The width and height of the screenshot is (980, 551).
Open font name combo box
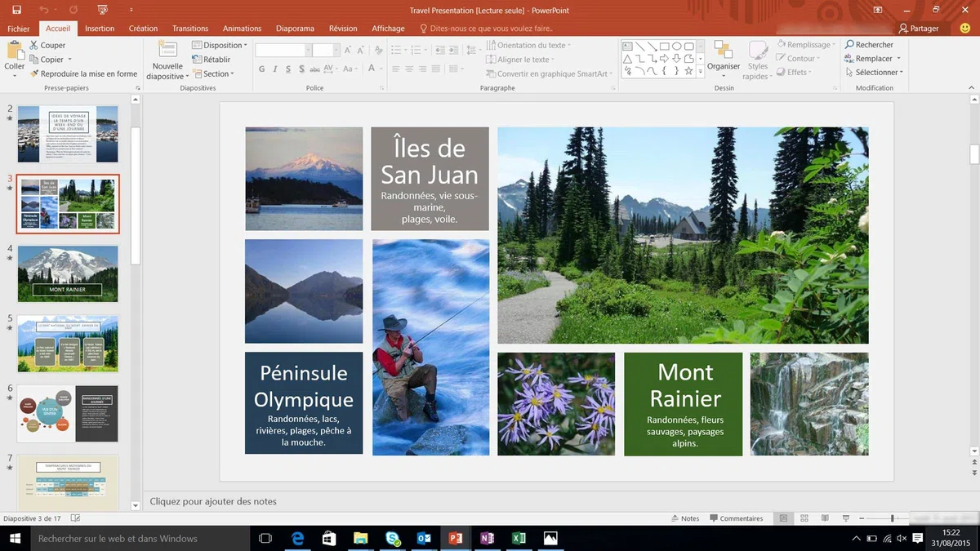coord(283,50)
